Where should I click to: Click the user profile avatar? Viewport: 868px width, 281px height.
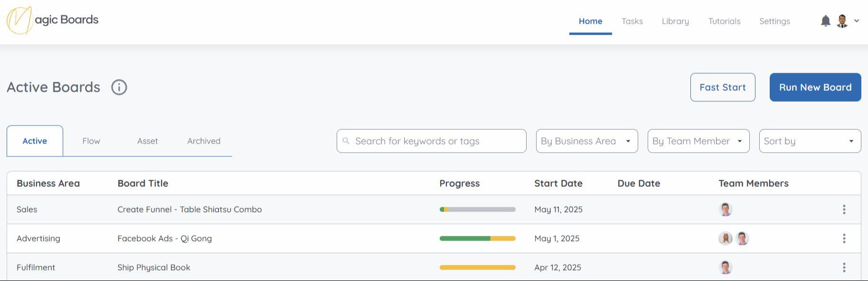(x=842, y=21)
